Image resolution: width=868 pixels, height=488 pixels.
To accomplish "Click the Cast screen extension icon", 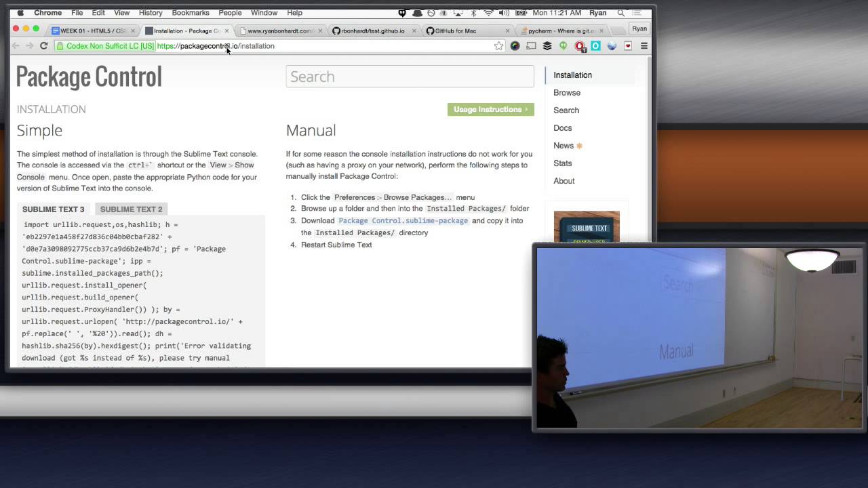I will click(531, 46).
